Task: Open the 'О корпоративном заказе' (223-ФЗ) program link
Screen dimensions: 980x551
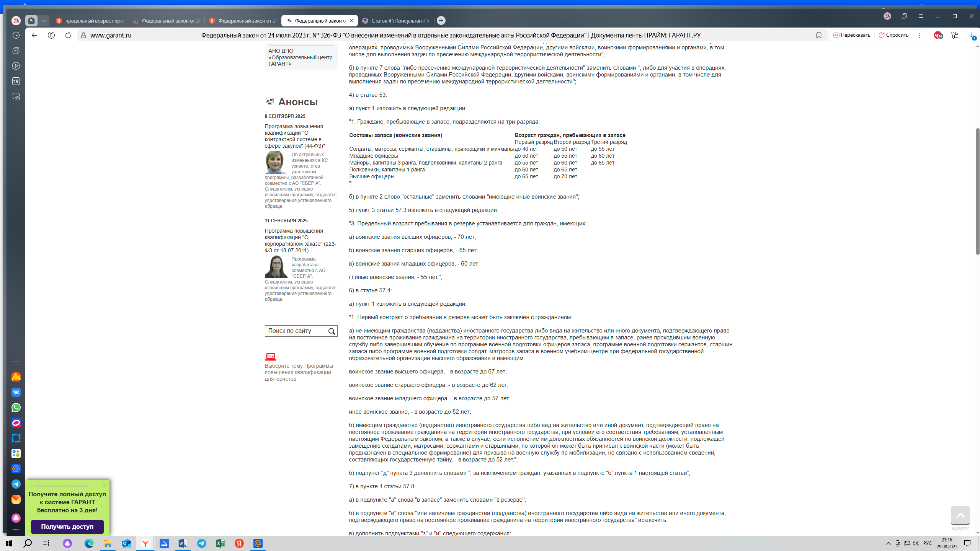Action: (x=301, y=241)
